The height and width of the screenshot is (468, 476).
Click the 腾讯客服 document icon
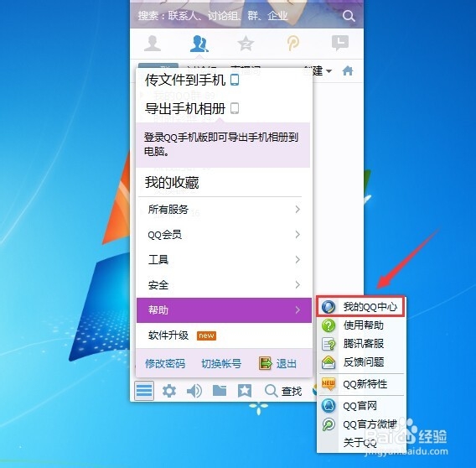tap(329, 344)
